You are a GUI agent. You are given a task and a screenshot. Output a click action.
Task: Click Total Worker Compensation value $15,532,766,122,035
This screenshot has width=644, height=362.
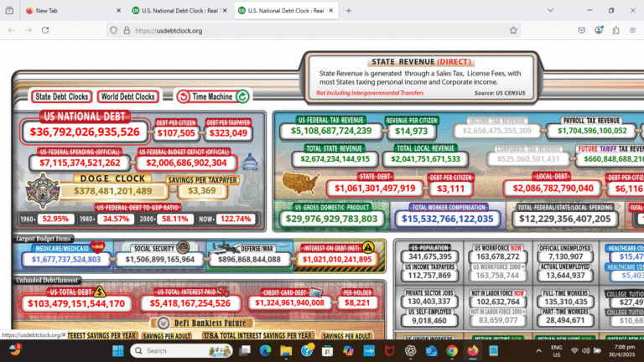pos(447,219)
